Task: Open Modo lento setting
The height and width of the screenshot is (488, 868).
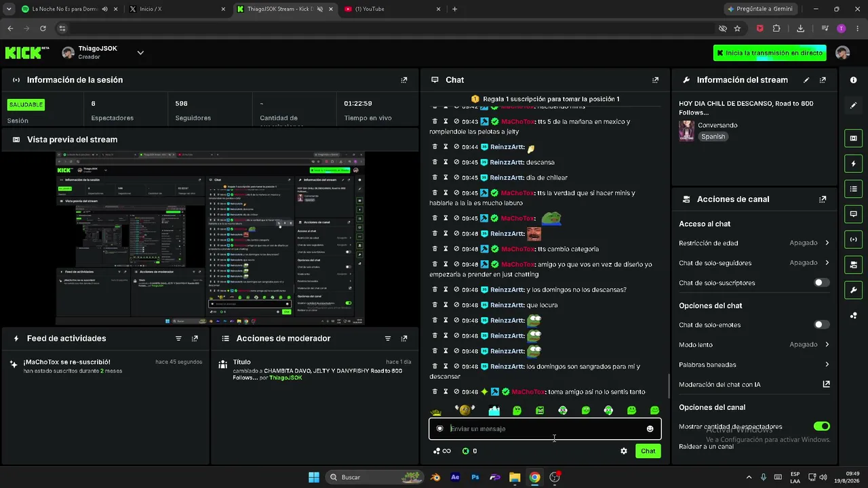Action: 754,344
